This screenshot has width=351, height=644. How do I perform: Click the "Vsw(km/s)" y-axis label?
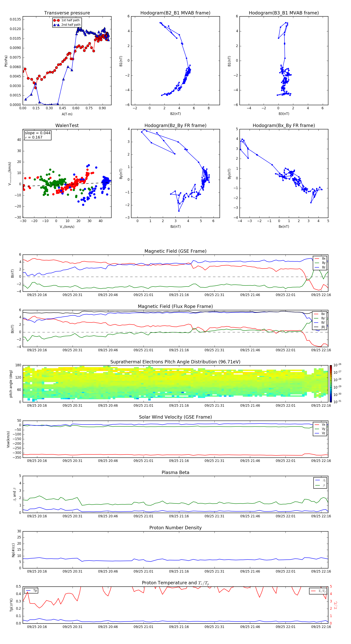tap(8, 439)
